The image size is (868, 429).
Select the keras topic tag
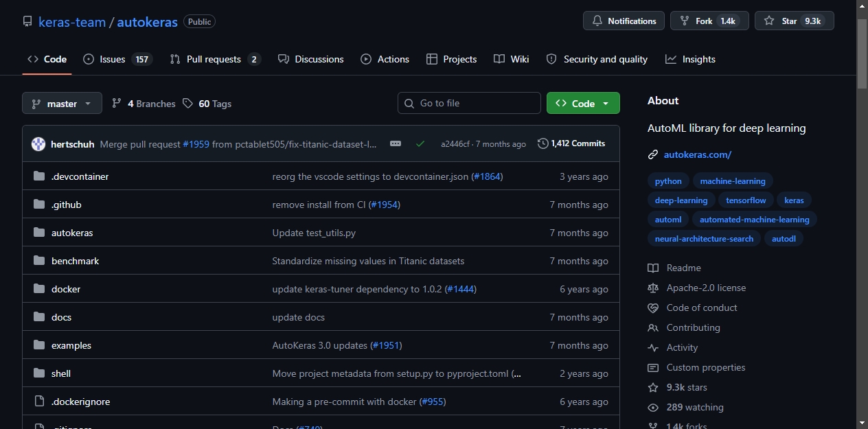click(x=794, y=200)
